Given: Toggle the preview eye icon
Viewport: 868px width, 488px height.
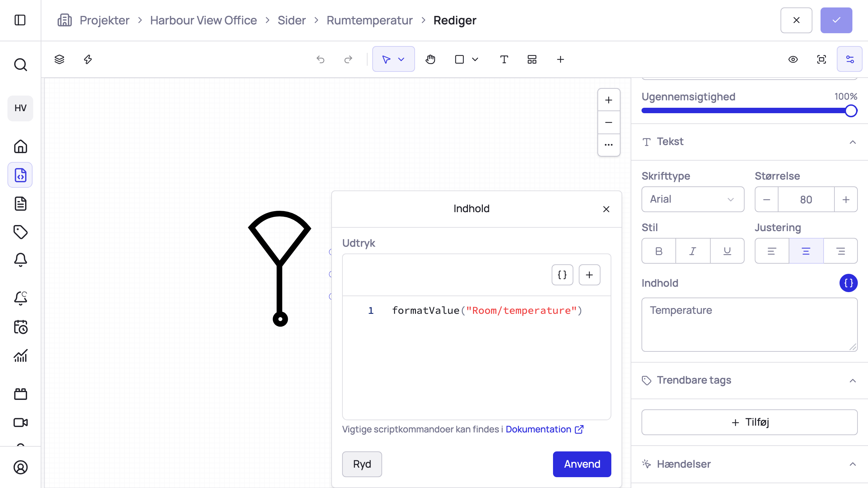Looking at the screenshot, I should click(x=793, y=59).
